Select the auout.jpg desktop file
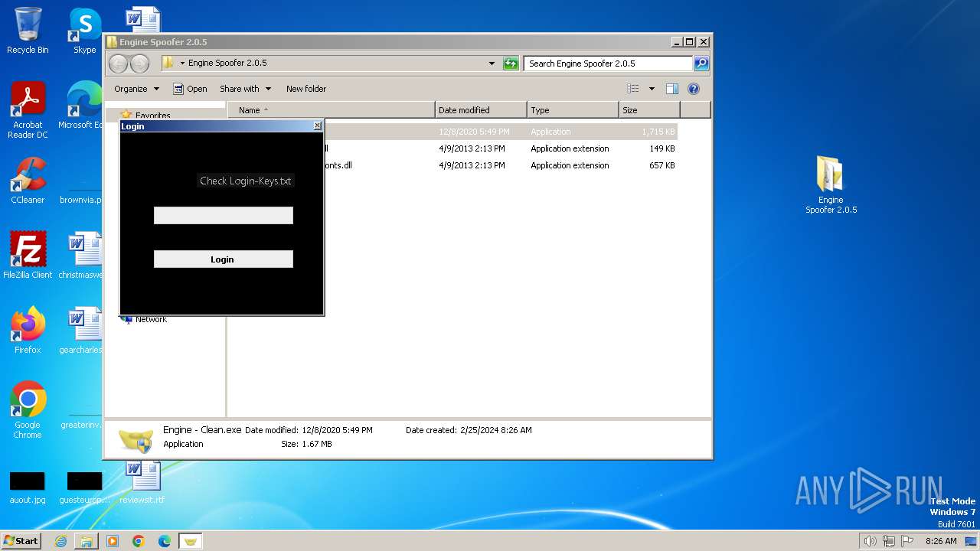 point(28,487)
